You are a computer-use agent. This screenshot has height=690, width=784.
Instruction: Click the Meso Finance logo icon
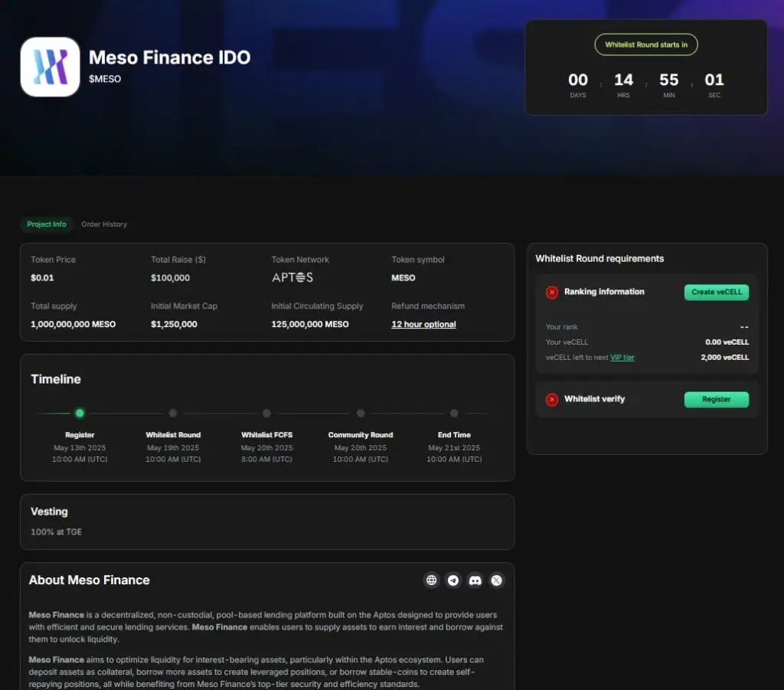[50, 67]
